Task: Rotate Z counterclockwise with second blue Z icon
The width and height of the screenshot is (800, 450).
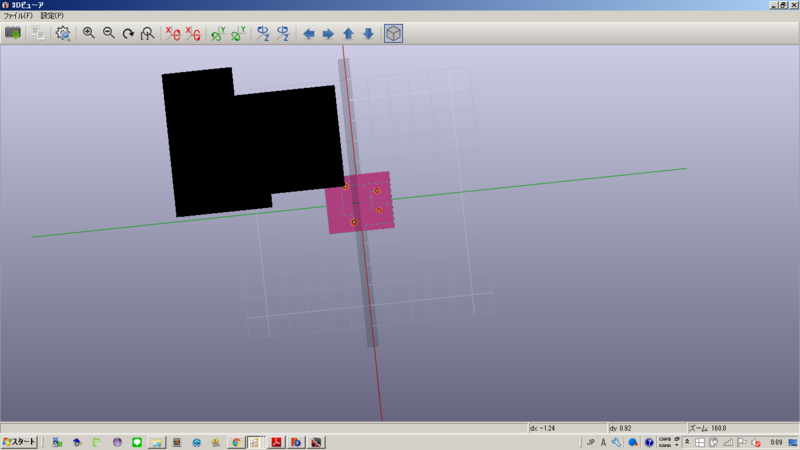Action: (283, 34)
